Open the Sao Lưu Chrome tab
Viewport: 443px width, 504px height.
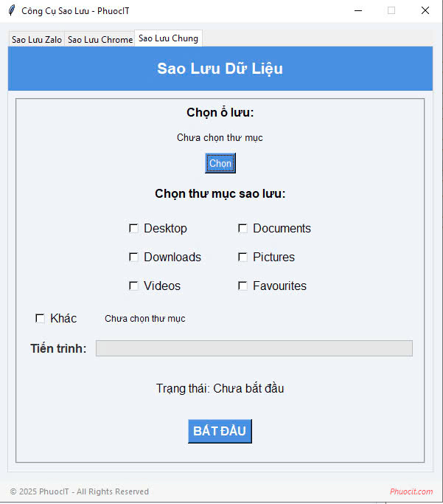tap(100, 40)
